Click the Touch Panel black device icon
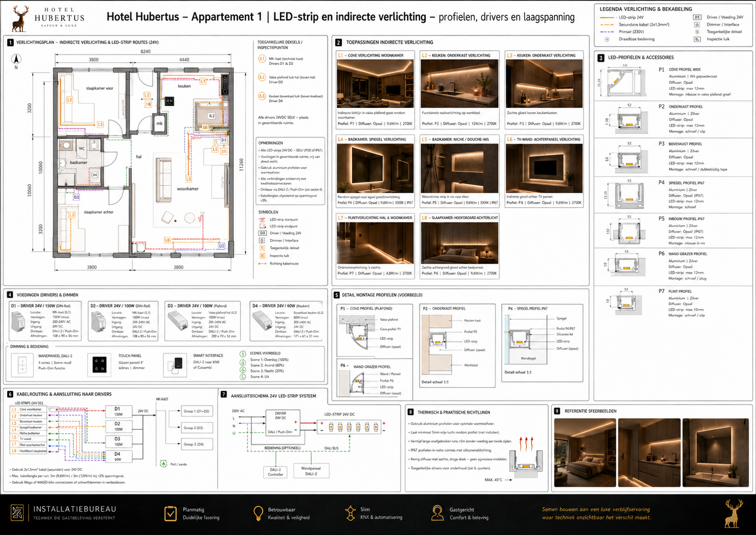756x535 pixels. 99,365
